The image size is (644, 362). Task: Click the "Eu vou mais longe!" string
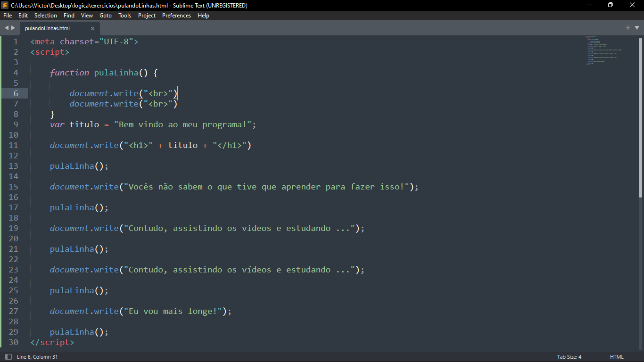[173, 311]
